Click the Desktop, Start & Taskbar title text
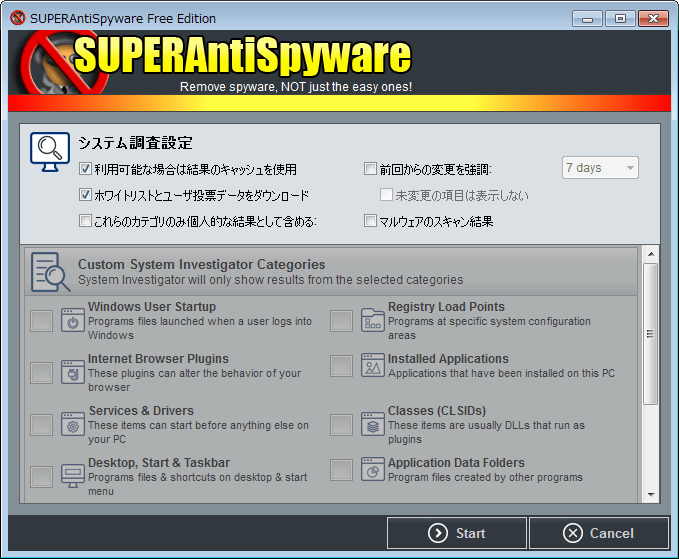679x559 pixels. 159,462
